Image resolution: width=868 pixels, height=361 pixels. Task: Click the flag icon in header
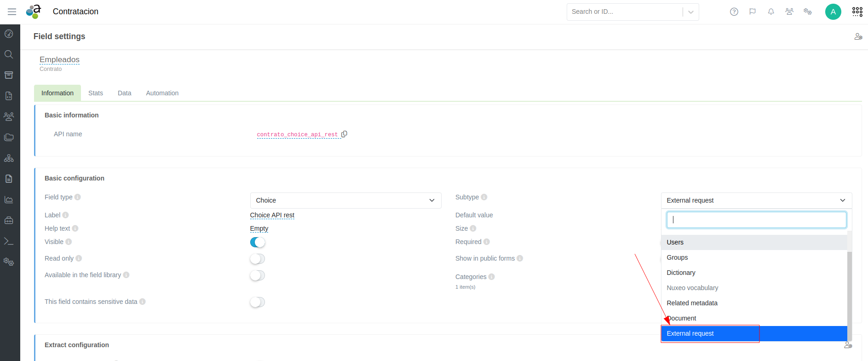[x=752, y=12]
